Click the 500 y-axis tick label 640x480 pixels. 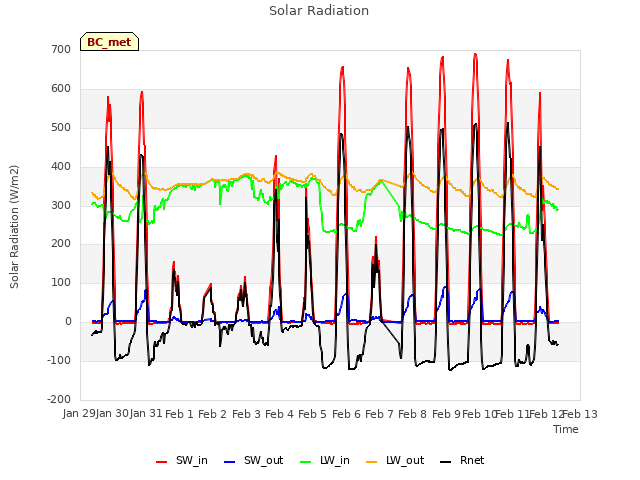pos(61,127)
